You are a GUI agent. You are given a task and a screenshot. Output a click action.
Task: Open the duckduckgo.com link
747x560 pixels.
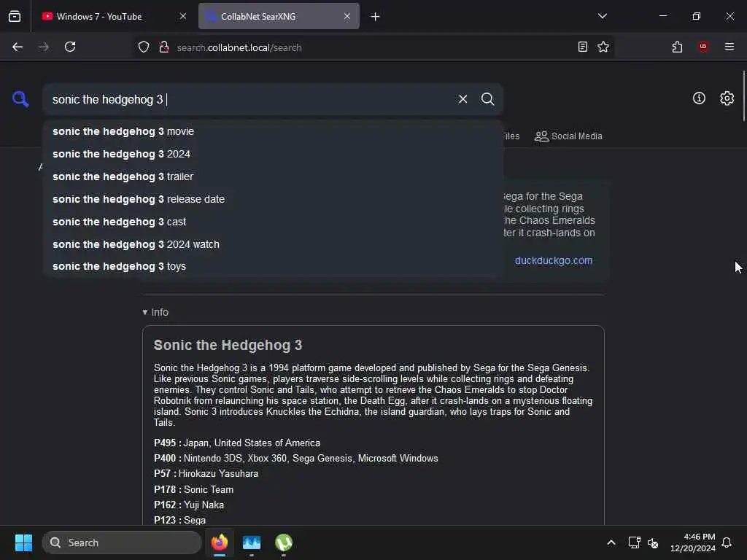tap(554, 260)
